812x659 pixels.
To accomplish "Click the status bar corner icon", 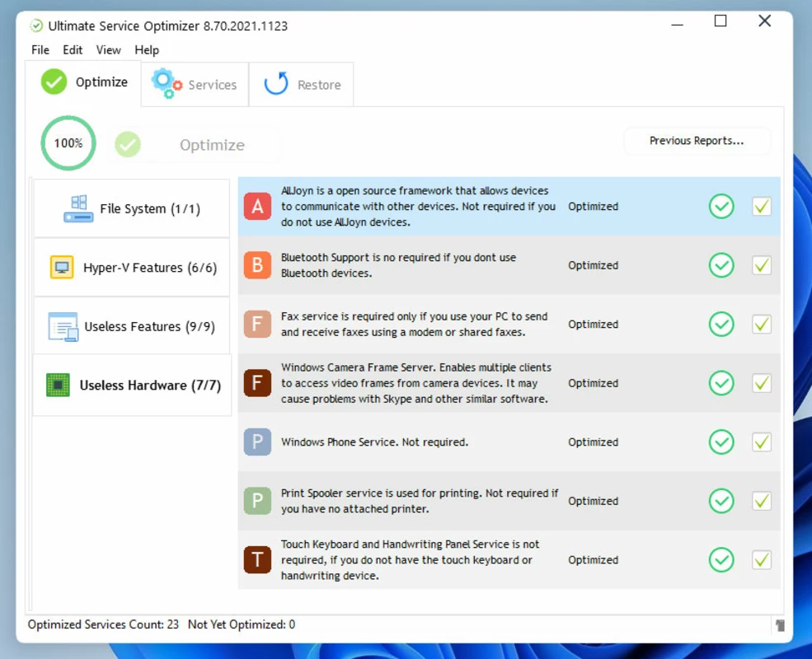I will (x=780, y=625).
